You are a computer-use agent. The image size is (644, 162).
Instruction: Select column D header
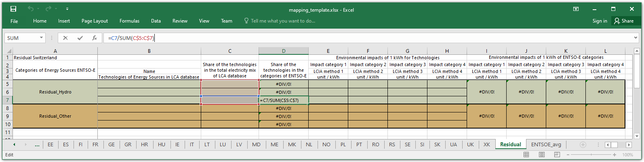pyautogui.click(x=284, y=51)
